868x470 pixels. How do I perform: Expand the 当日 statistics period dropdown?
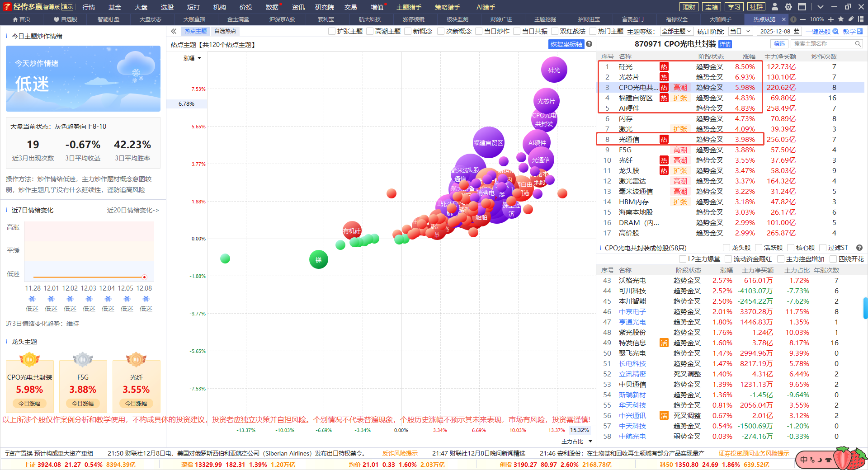point(740,31)
